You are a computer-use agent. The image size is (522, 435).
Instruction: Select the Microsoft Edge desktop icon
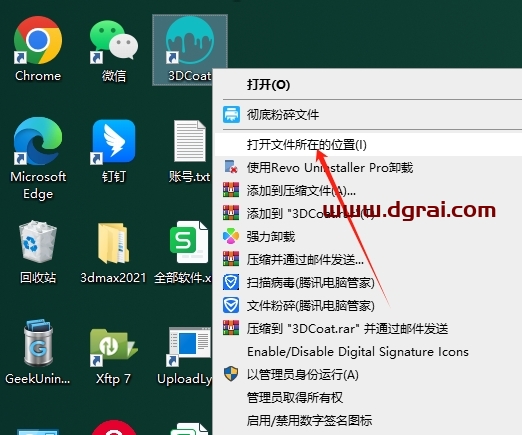[x=38, y=158]
